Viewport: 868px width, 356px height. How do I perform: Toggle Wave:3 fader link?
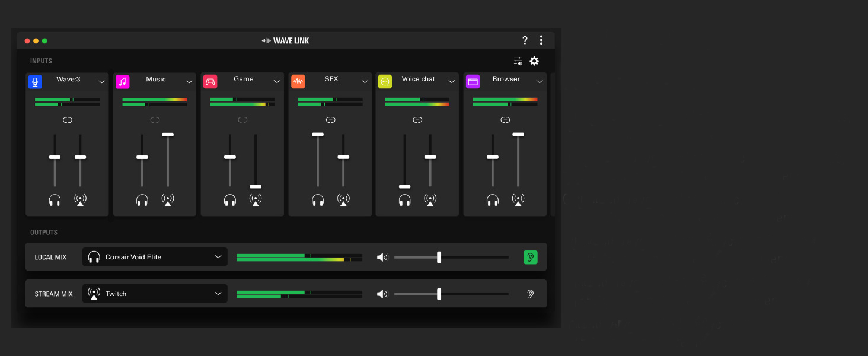[x=68, y=120]
